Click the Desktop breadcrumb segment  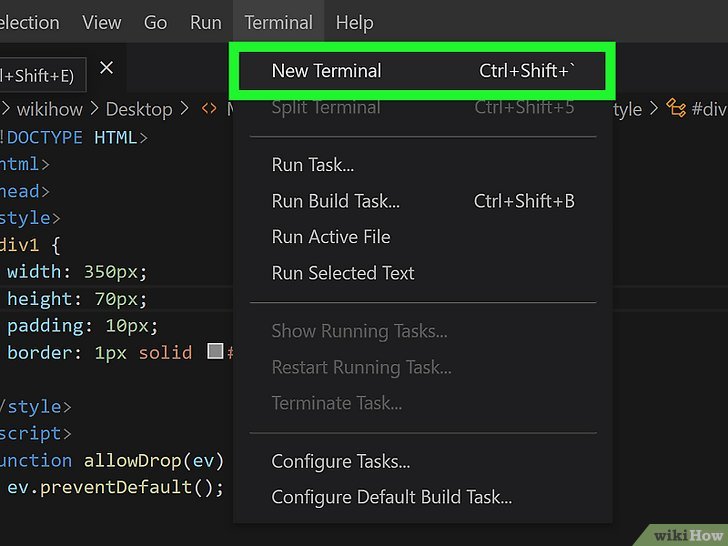coord(139,110)
